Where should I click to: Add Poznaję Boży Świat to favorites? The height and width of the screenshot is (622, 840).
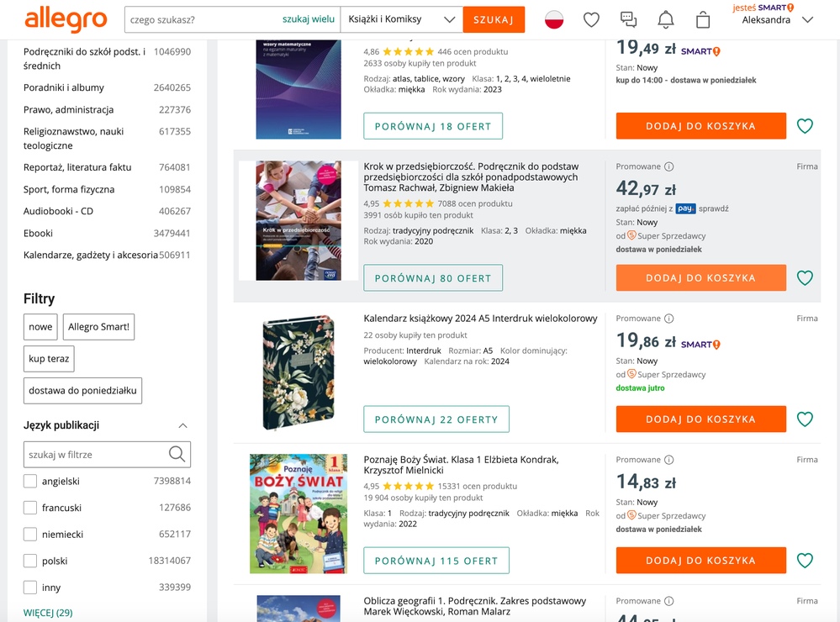[805, 561]
